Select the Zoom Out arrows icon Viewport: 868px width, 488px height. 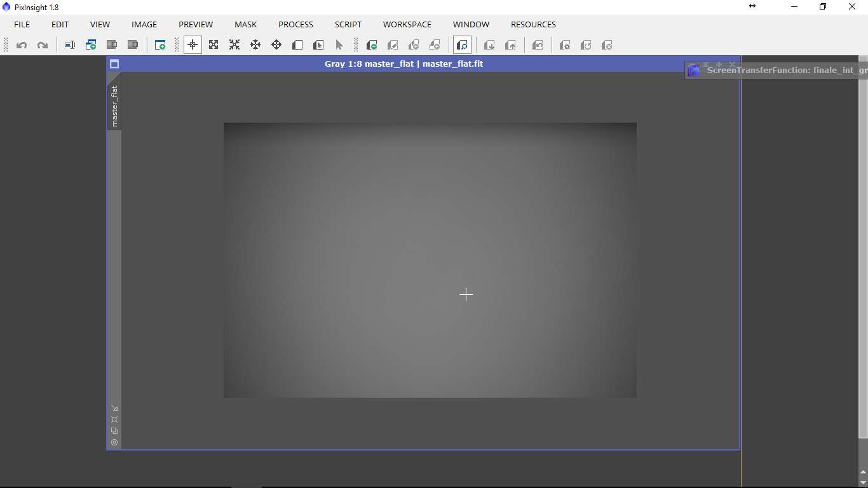(x=234, y=45)
